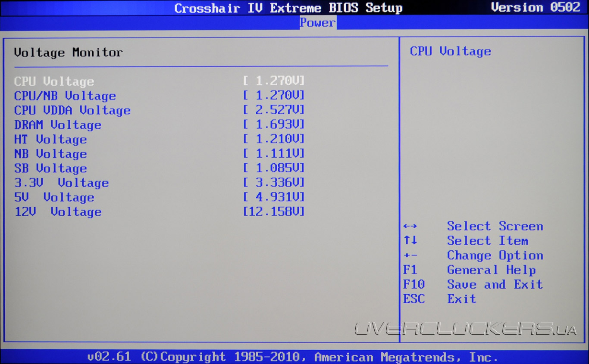Click the CPU Voltage help text in right panel
This screenshot has height=364, width=589.
[x=451, y=51]
